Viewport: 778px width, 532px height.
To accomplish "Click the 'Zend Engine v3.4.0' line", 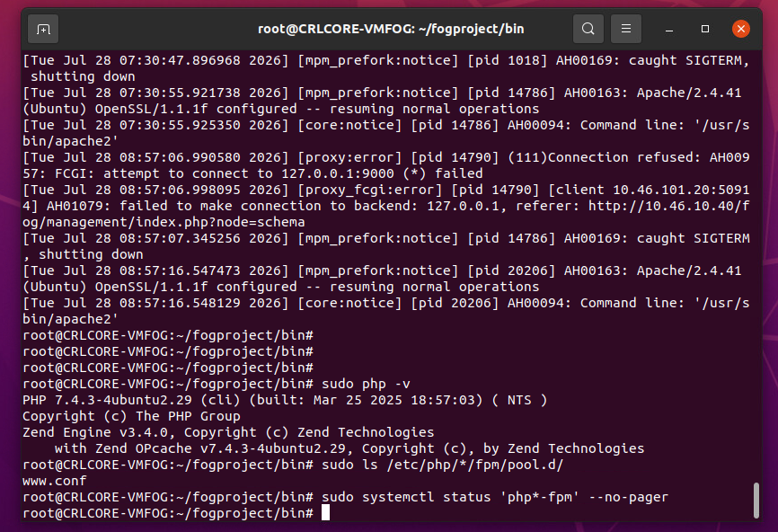I will (x=228, y=432).
